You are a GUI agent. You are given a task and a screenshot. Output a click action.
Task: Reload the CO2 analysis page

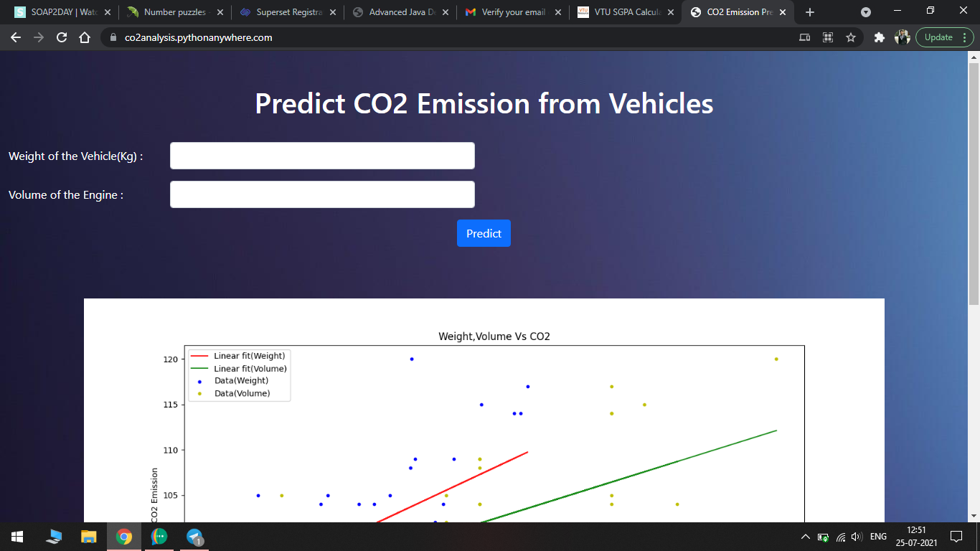[62, 37]
